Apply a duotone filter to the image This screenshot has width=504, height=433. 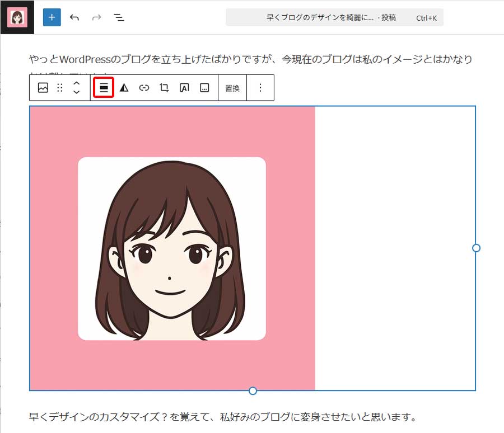(124, 87)
